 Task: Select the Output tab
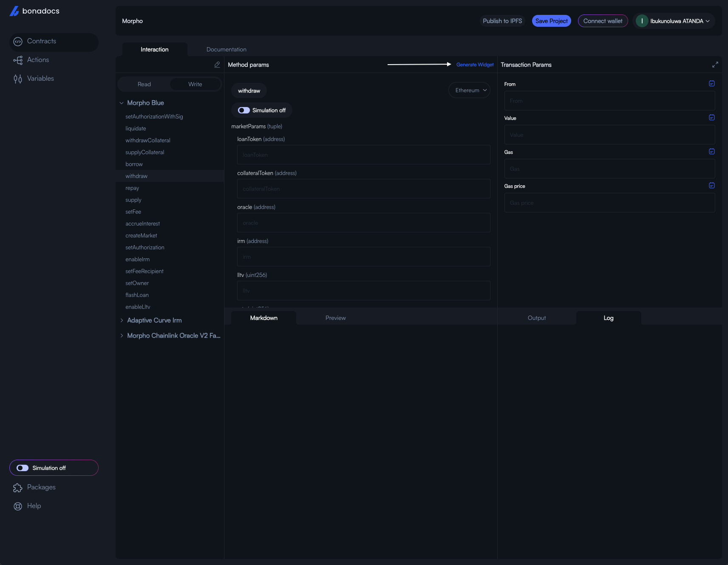537,318
